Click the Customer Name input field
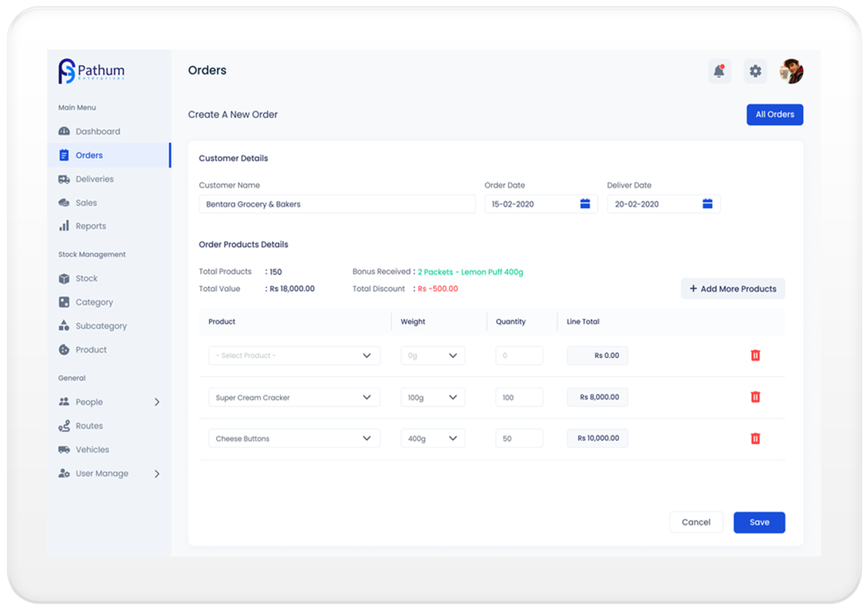Image resolution: width=868 pixels, height=609 pixels. coord(337,204)
